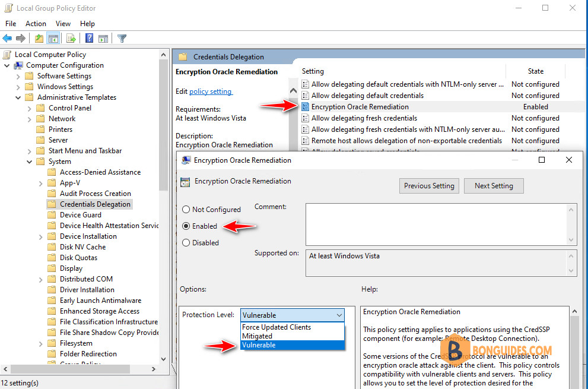The height and width of the screenshot is (389, 588).
Task: Sort by the State column header
Action: 536,71
